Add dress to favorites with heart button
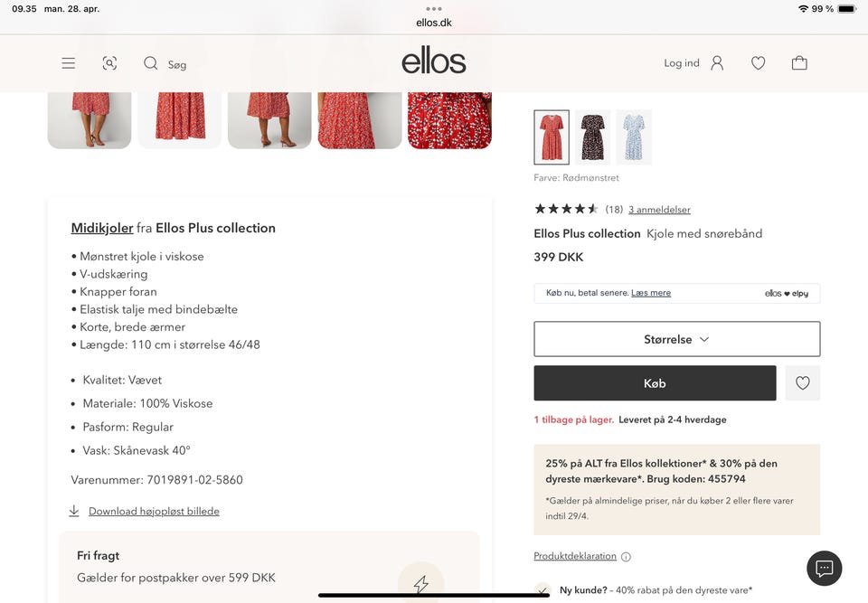This screenshot has width=868, height=603. 802,383
